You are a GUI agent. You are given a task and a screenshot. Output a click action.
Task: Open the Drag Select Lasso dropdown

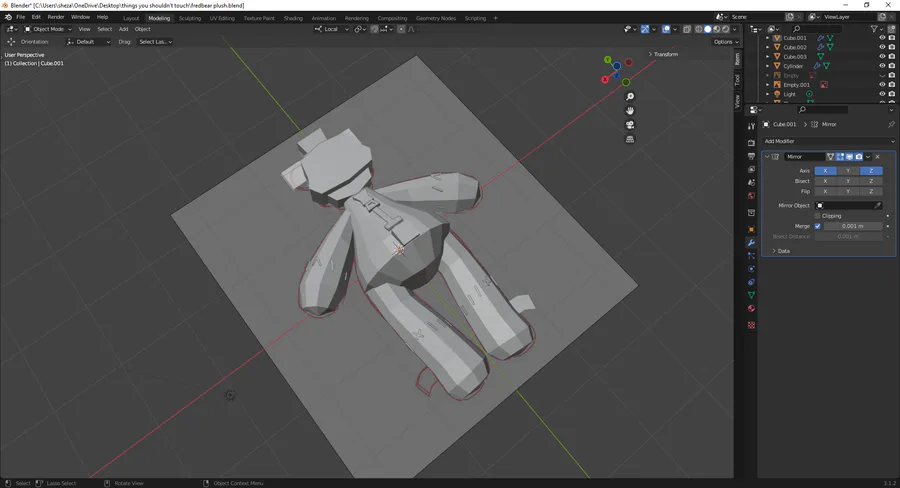tap(155, 42)
